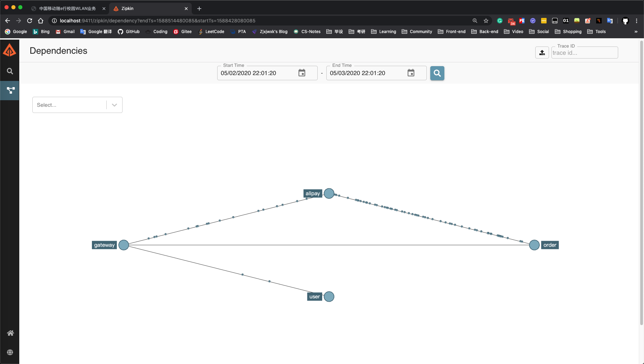This screenshot has width=644, height=364.
Task: Open the Gmail checker extension icon
Action: point(511,21)
